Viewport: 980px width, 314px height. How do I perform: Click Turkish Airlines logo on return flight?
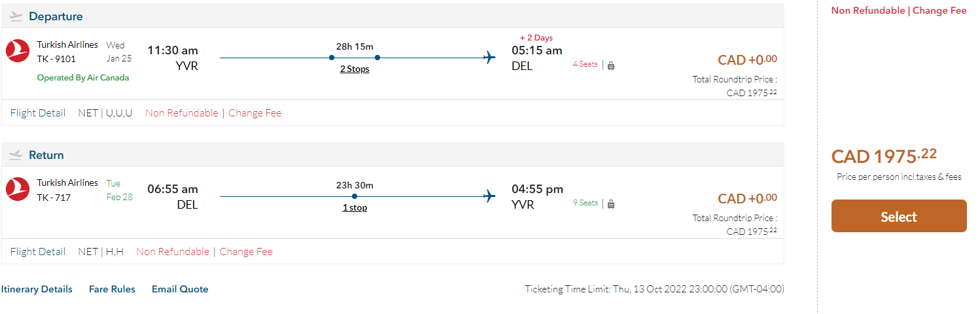click(x=18, y=189)
